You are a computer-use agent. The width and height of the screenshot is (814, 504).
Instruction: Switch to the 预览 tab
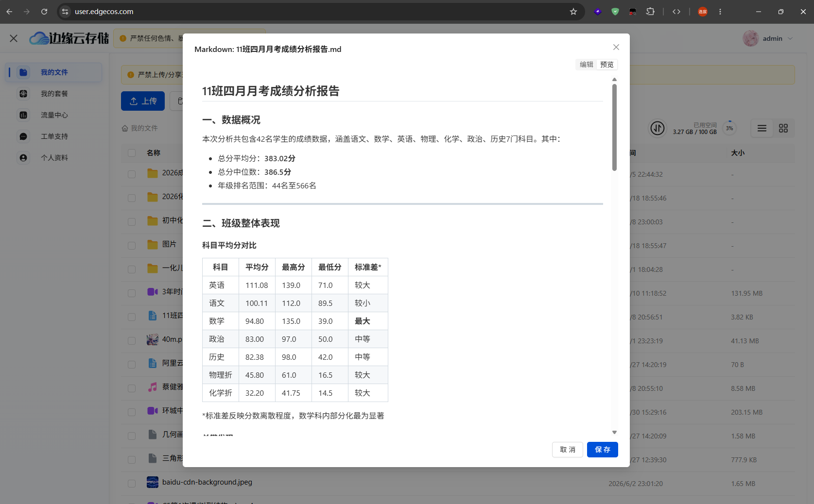click(x=606, y=65)
